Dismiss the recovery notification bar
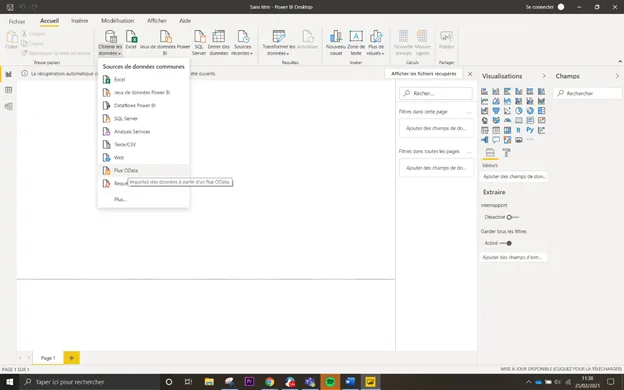Image resolution: width=624 pixels, height=390 pixels. (x=470, y=74)
